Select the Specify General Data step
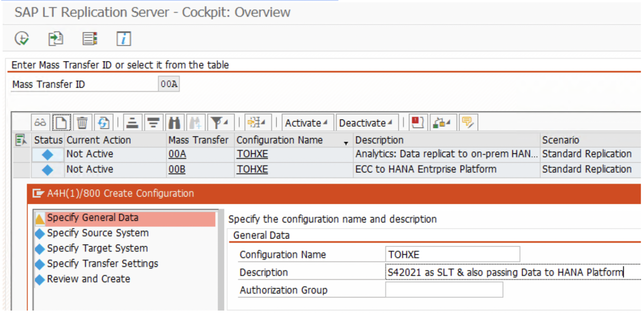 pyautogui.click(x=125, y=218)
